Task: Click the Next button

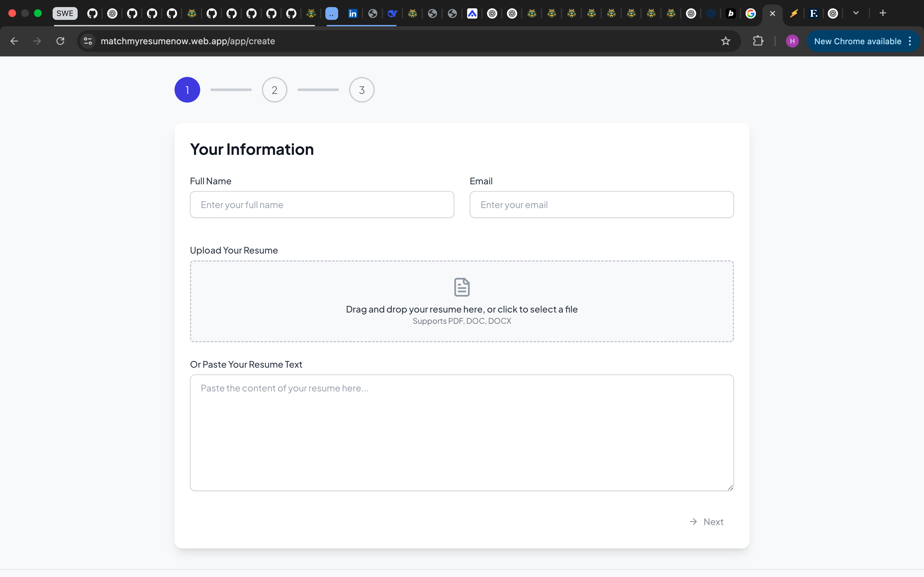Action: point(707,522)
